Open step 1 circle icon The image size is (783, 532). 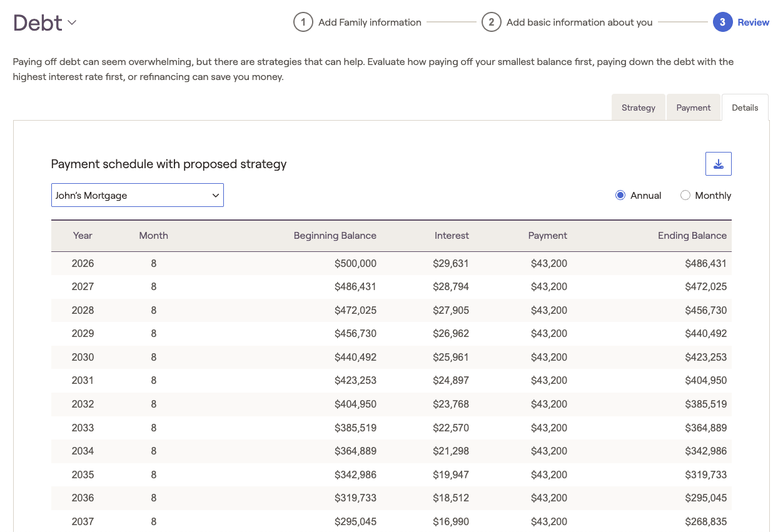(x=303, y=23)
